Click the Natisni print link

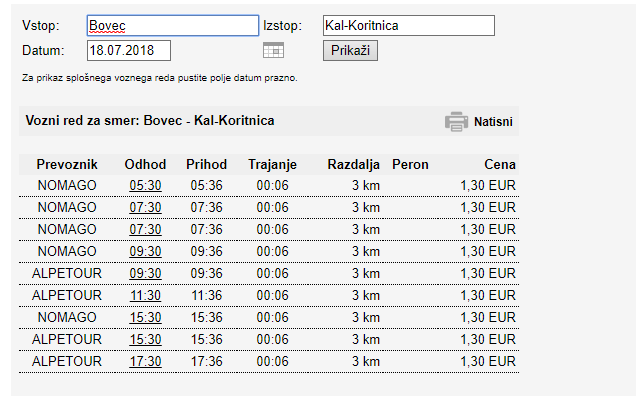(493, 122)
